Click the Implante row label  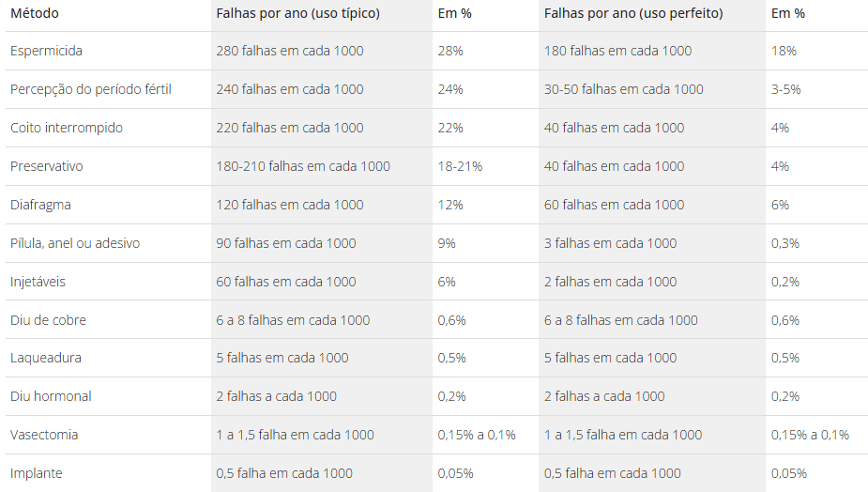point(36,474)
